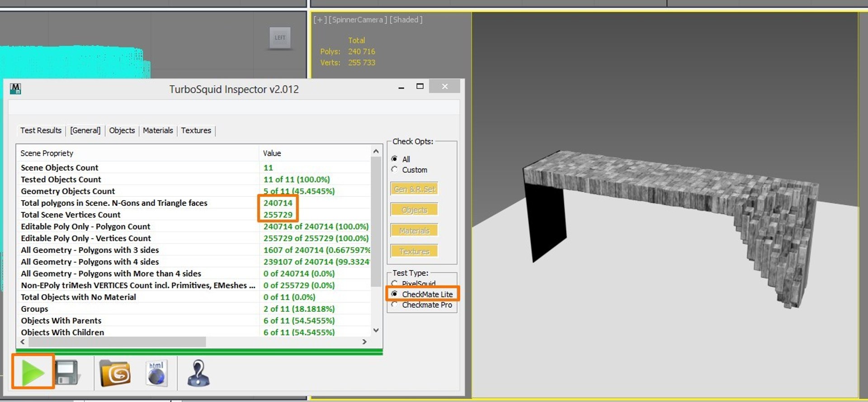Open the [Shaded] viewport menu
The width and height of the screenshot is (868, 402).
406,20
